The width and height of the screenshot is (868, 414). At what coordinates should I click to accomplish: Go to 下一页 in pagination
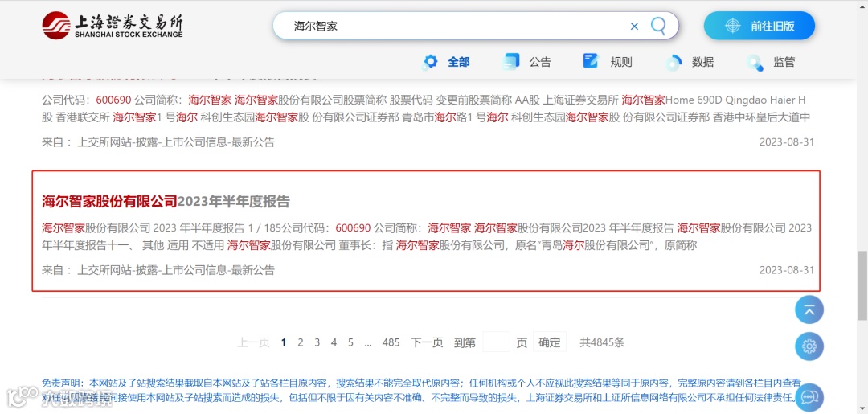(427, 342)
